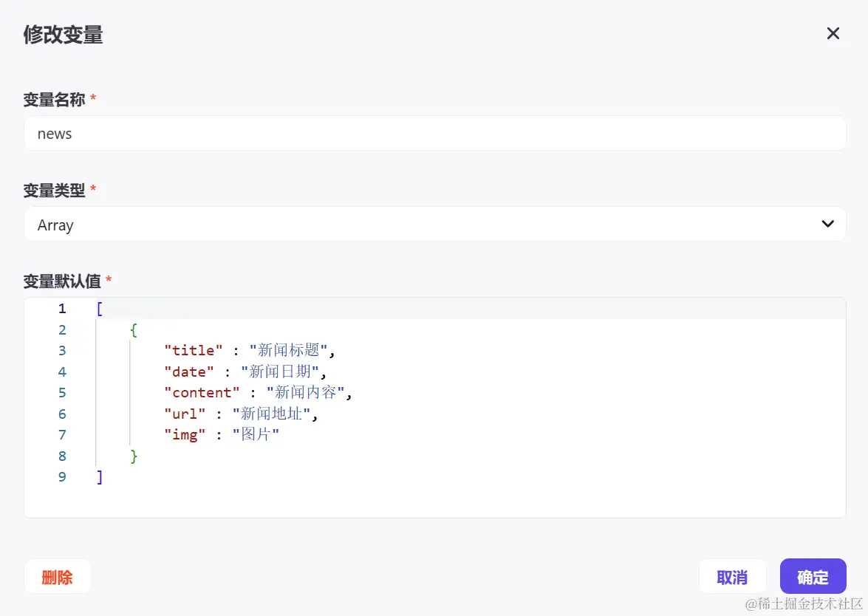Place cursor in the "新闻日期" value
The width and height of the screenshot is (868, 616).
[x=280, y=372]
